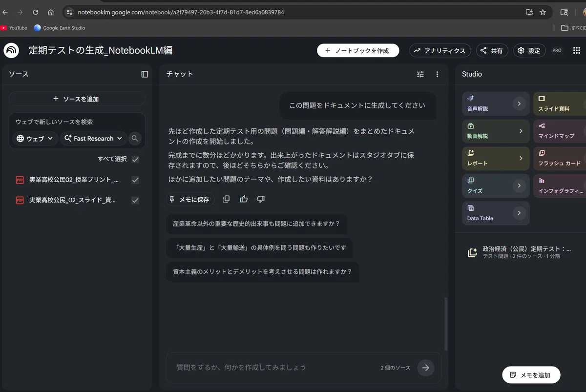Select suggestion about 資本主義のメリットとデメリット
The height and width of the screenshot is (392, 586).
pyautogui.click(x=262, y=272)
